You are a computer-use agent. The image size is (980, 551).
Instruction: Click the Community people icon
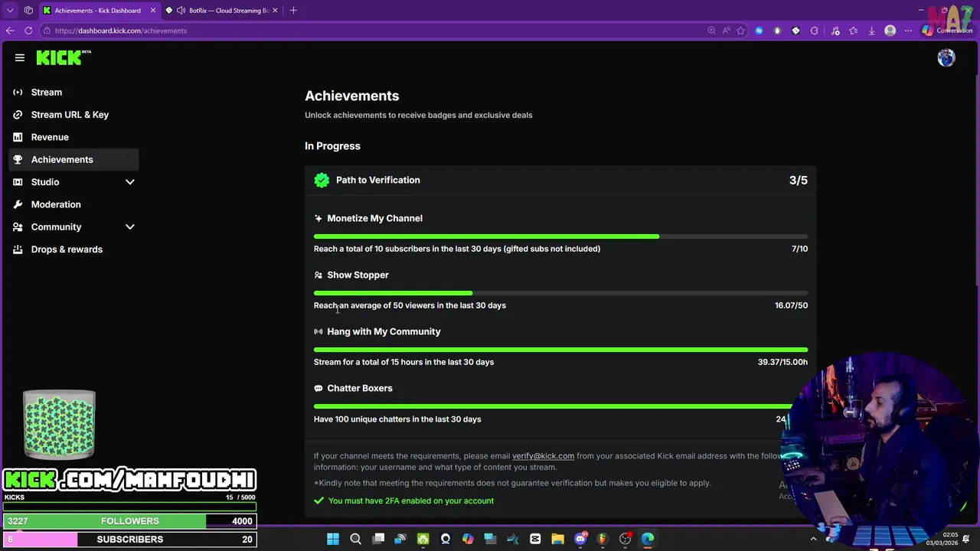tap(18, 227)
